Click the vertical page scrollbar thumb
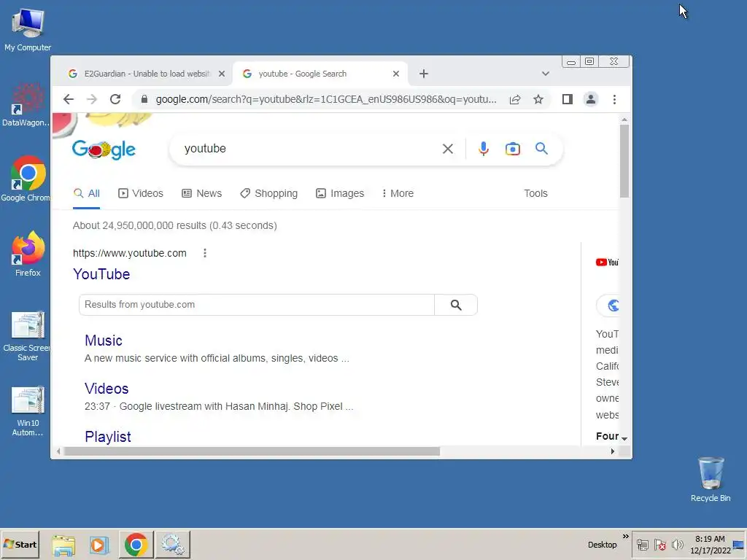Screen dimensions: 747x560 [624, 161]
